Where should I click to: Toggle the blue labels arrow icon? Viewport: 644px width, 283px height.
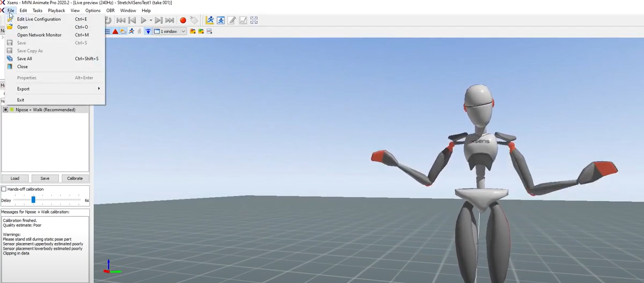[x=148, y=31]
